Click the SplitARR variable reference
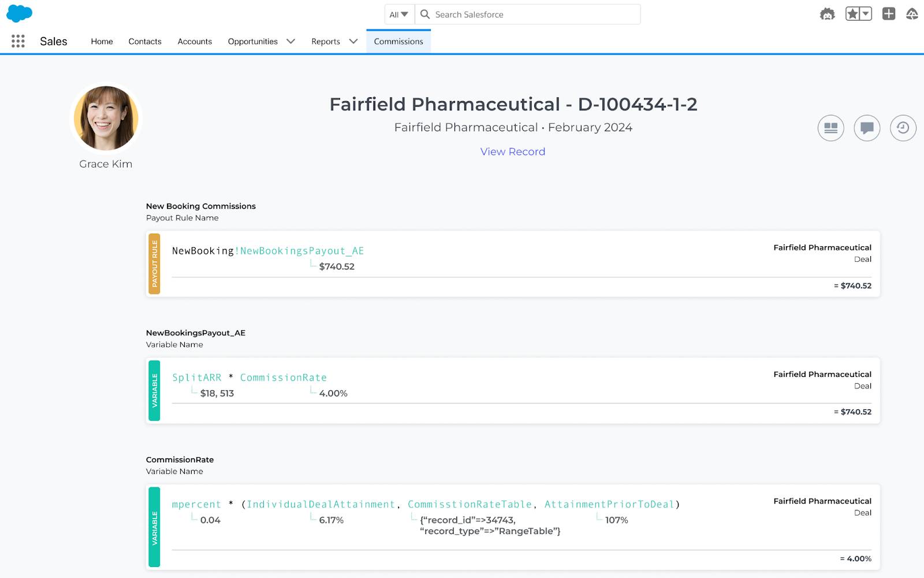The width and height of the screenshot is (924, 578). pyautogui.click(x=197, y=377)
